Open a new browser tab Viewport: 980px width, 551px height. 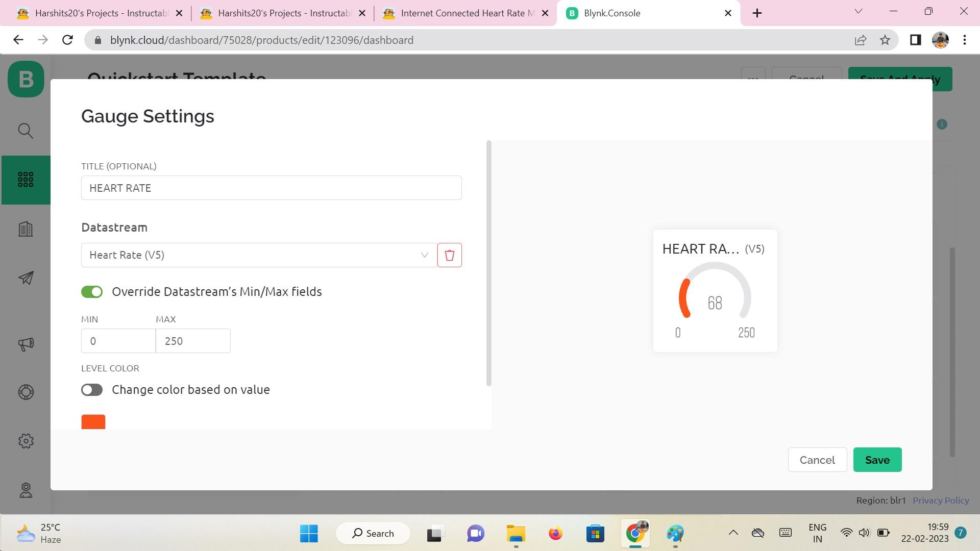point(757,13)
